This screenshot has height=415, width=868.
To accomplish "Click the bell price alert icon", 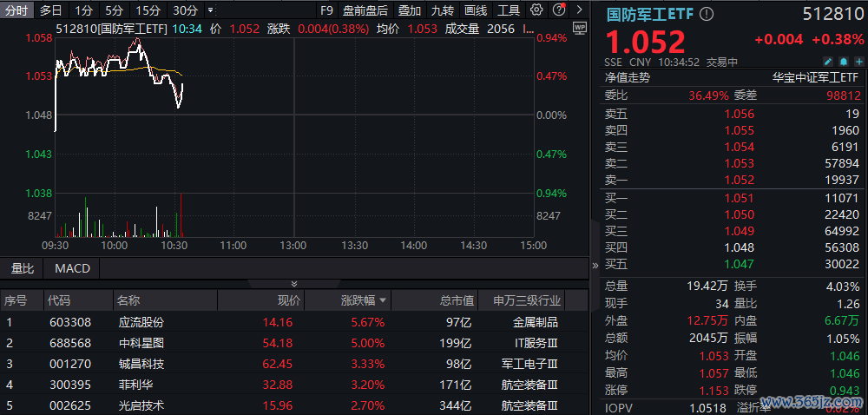I will tap(842, 62).
